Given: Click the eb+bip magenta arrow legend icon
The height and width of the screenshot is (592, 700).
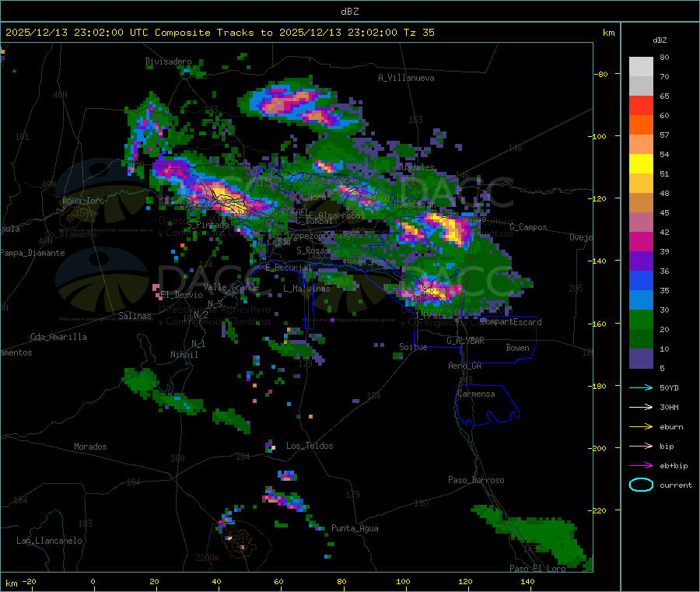Looking at the screenshot, I should click(x=641, y=466).
